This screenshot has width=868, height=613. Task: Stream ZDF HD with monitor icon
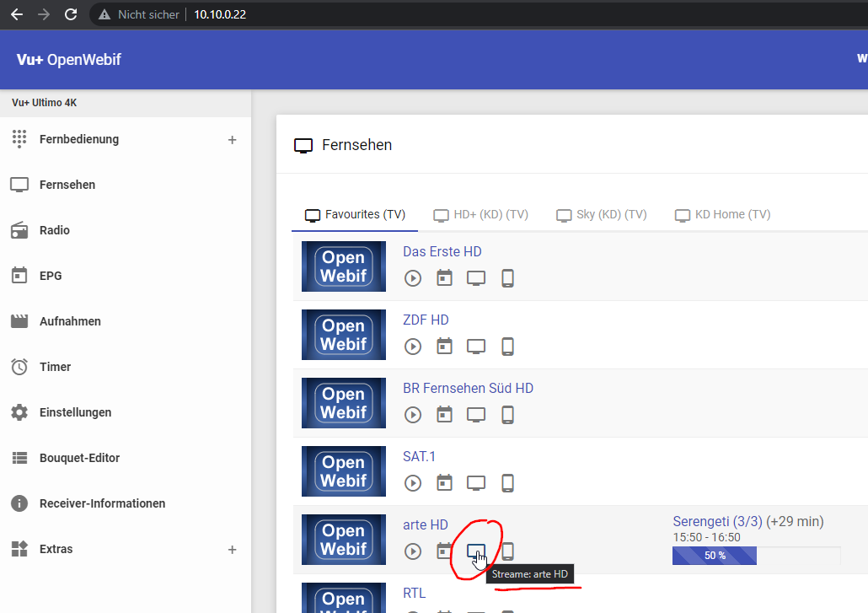476,347
